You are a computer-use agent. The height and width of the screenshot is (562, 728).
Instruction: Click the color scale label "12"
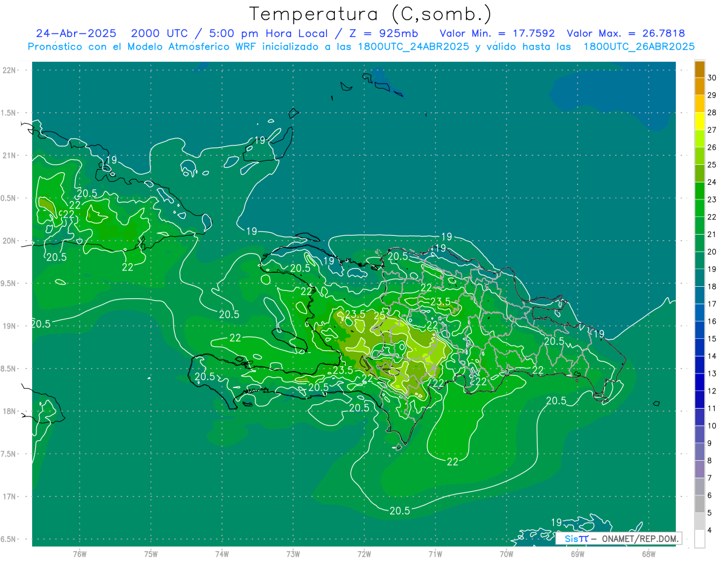(712, 391)
